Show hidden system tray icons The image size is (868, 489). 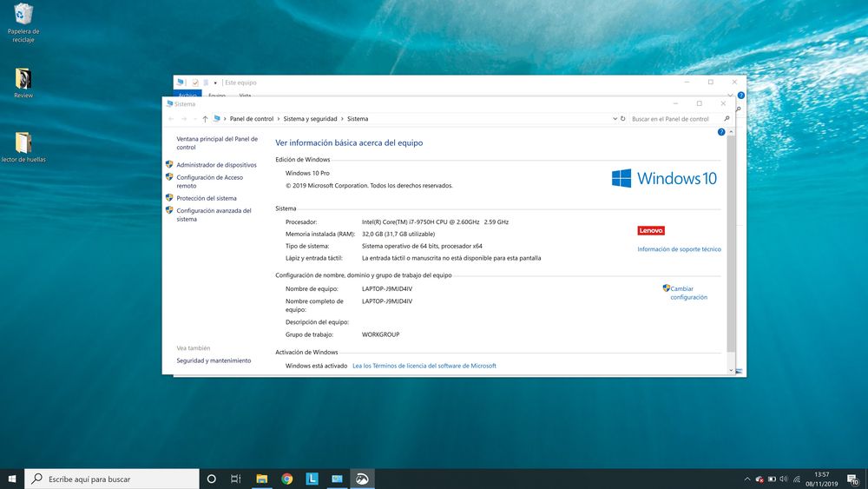pyautogui.click(x=747, y=479)
